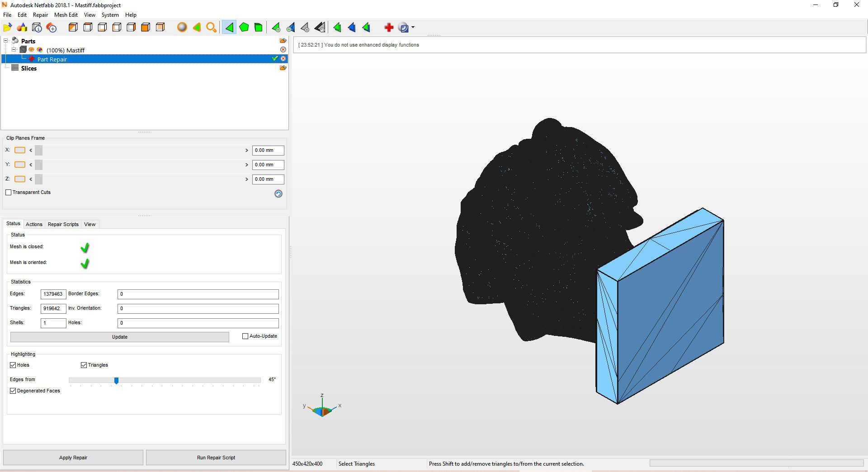Select the Part Repair tree item
This screenshot has width=868, height=472.
tap(52, 59)
